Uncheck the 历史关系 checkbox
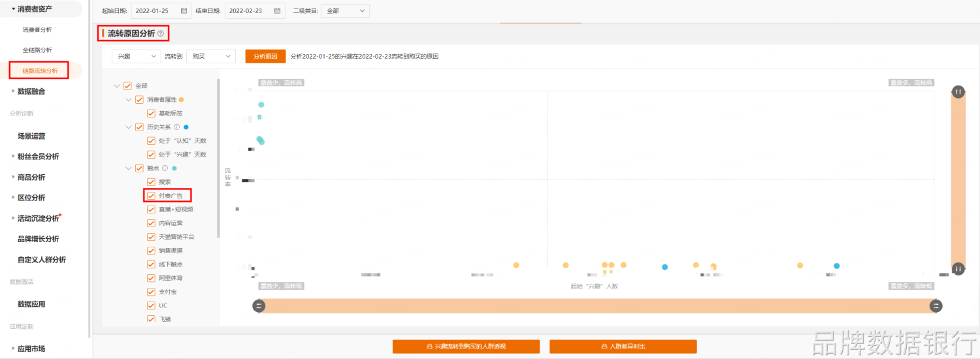This screenshot has height=359, width=980. pos(139,127)
